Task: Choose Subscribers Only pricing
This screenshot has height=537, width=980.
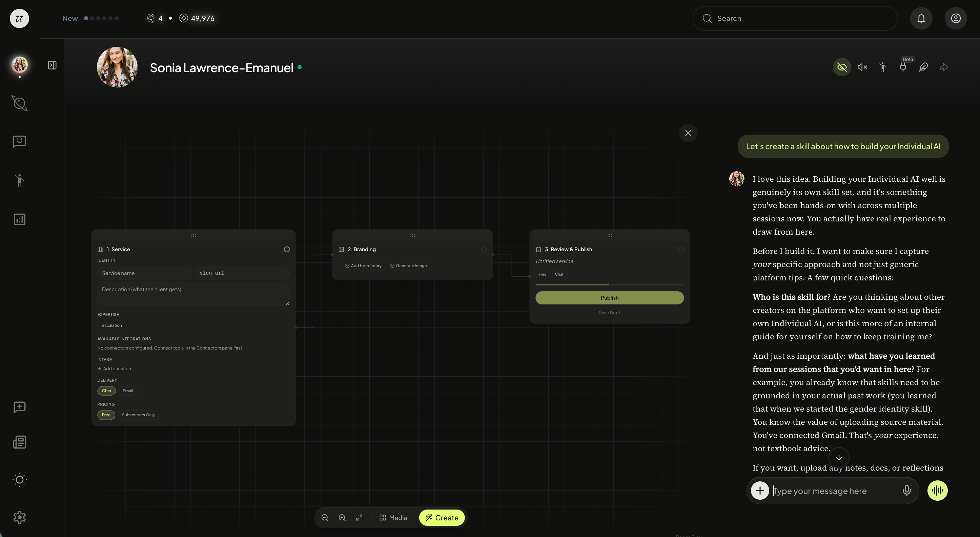Action: tap(138, 415)
